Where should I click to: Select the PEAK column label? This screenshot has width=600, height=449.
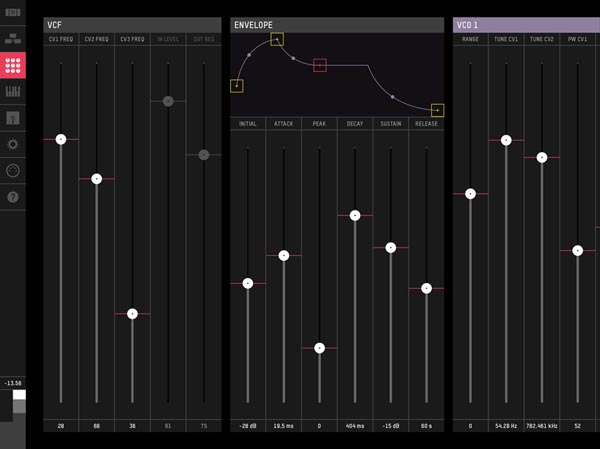point(319,124)
